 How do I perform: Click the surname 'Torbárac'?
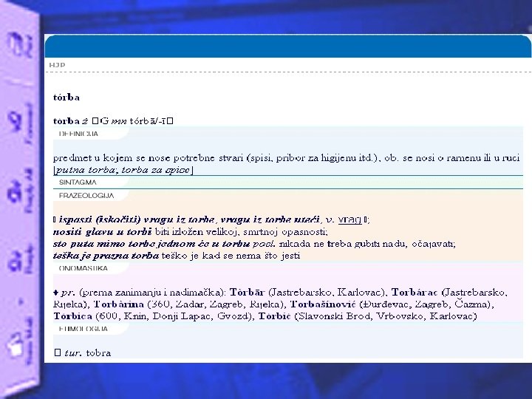(415, 292)
